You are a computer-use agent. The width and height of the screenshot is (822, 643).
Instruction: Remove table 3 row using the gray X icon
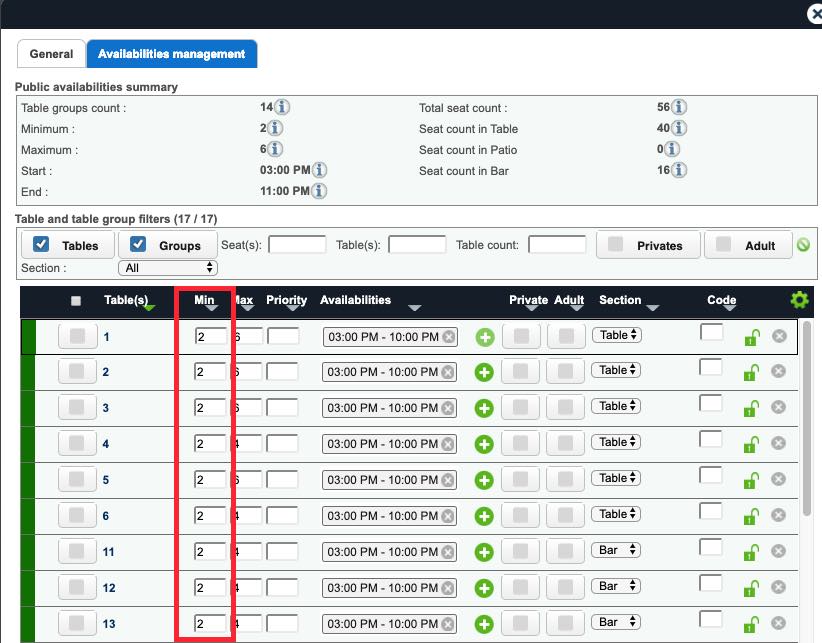[x=778, y=407]
